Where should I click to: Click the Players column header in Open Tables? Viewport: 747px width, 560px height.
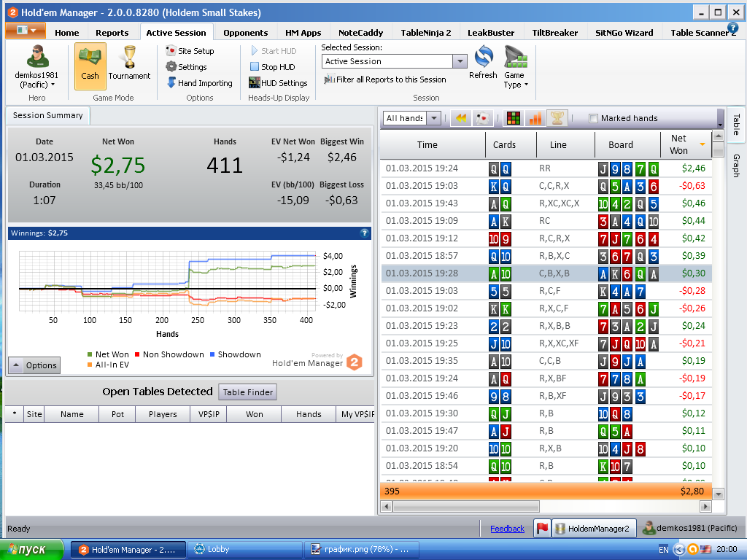point(163,414)
